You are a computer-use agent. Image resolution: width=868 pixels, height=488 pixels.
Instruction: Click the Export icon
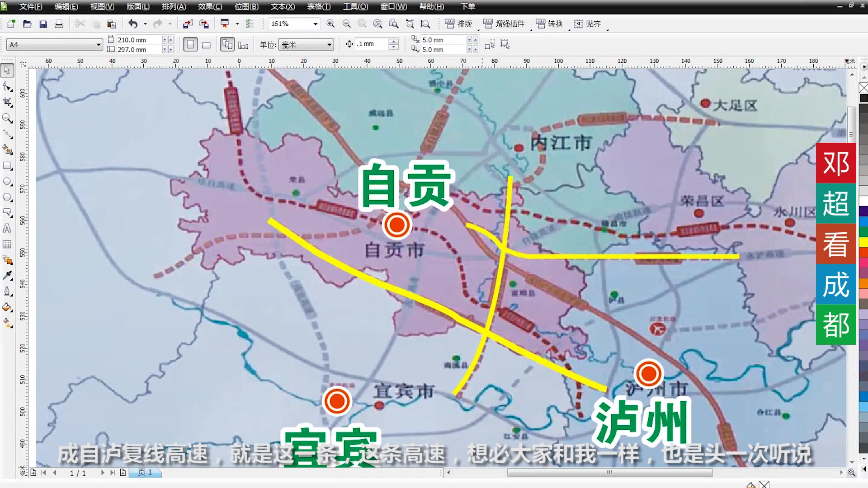point(204,24)
